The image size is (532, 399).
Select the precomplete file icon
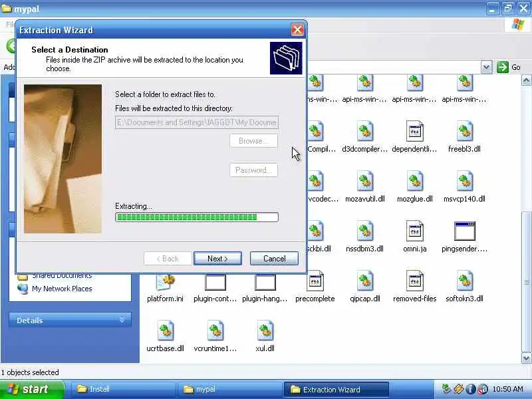pyautogui.click(x=315, y=281)
